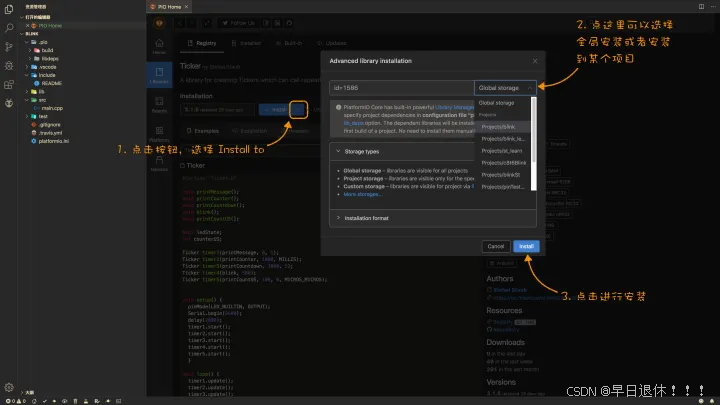Screen dimensions: 720x405
Task: Click the split editor icon top right
Action: pos(701,6)
